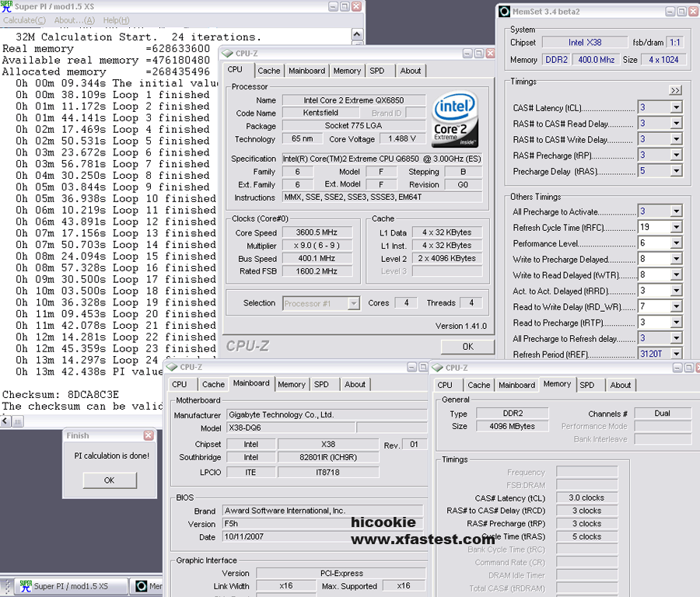This screenshot has height=597, width=700.
Task: Open the Write to Precharge Delayed dropdown
Action: click(x=677, y=259)
